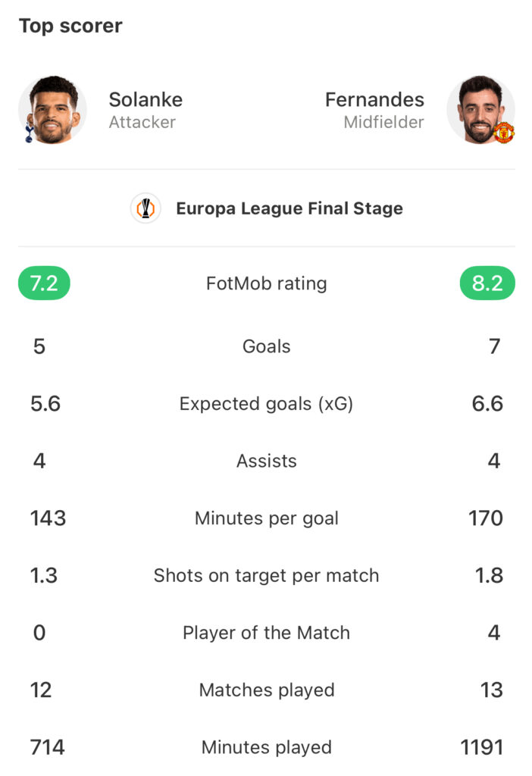Tap the Manchester United club badge
Viewport: 532px width, 776px height.
coord(504,133)
